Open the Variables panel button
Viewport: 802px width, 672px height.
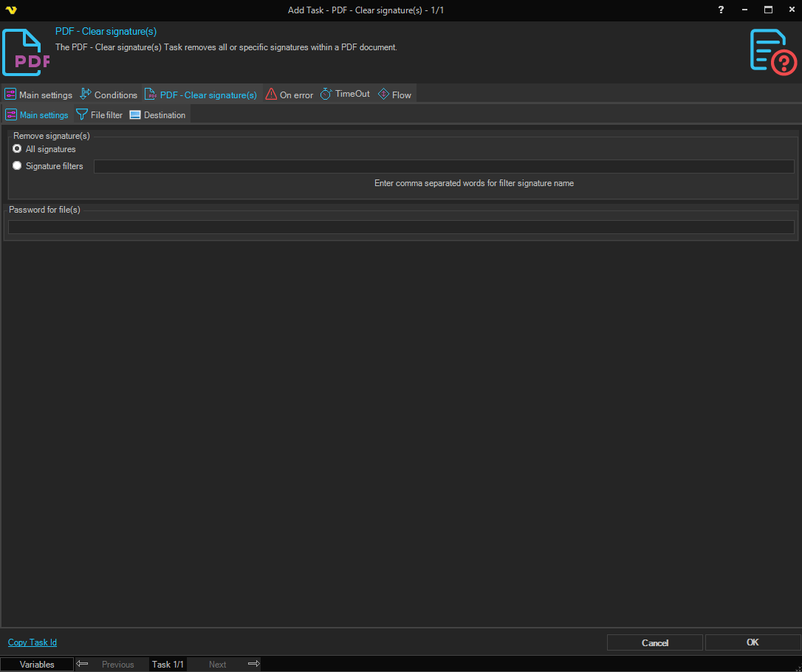(x=37, y=665)
